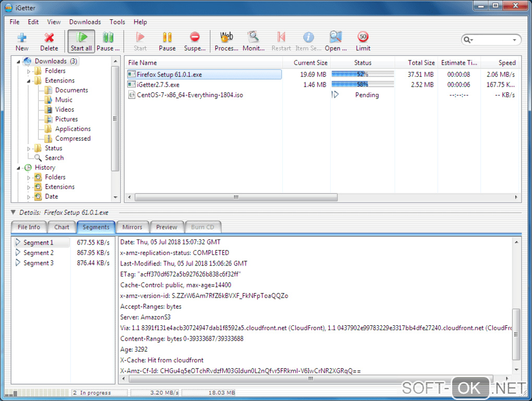The image size is (532, 401).
Task: Sort by Status column header
Action: 362,63
